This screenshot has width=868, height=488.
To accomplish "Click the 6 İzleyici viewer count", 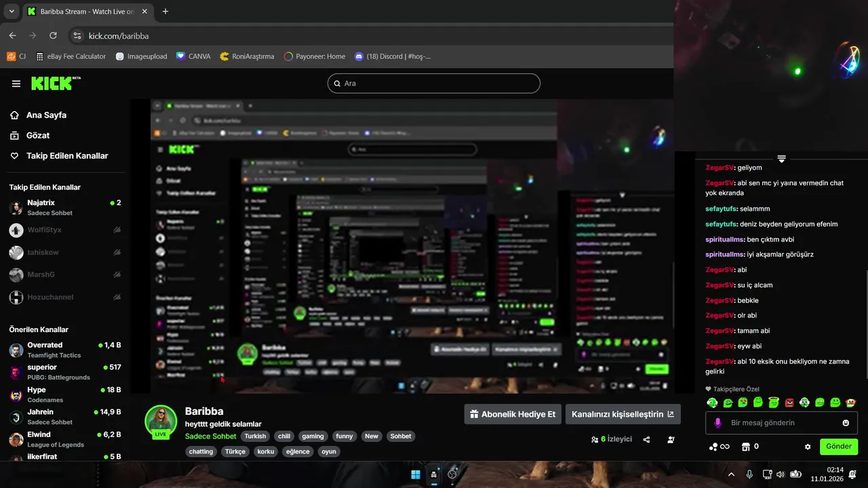I will [x=612, y=439].
